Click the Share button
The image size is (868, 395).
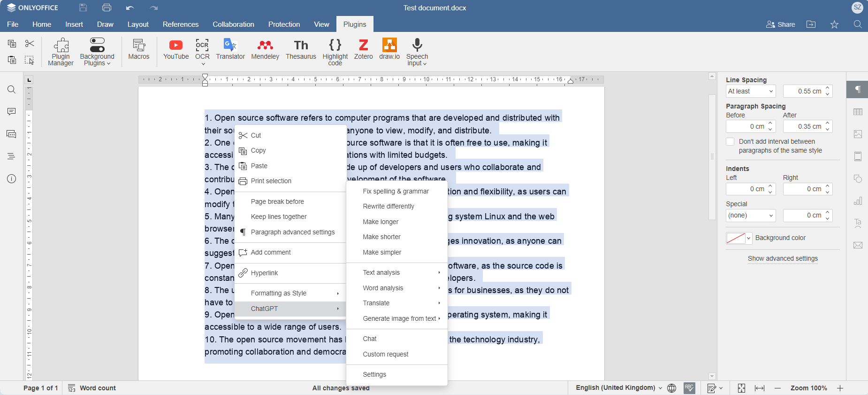tap(781, 24)
